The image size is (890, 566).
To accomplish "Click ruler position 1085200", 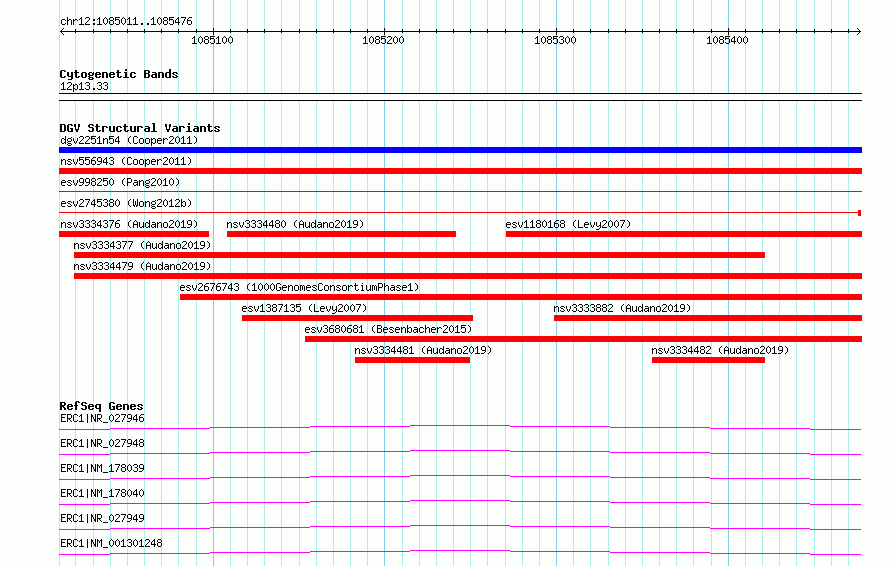I will pyautogui.click(x=384, y=40).
